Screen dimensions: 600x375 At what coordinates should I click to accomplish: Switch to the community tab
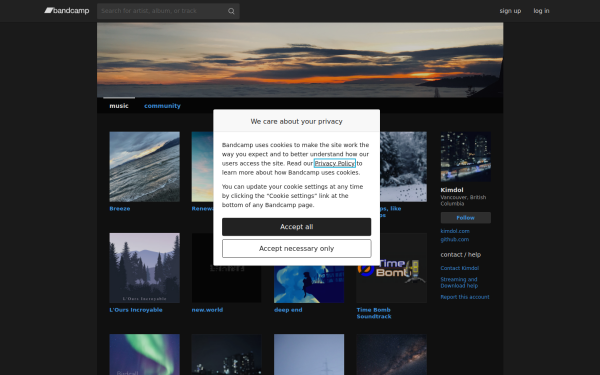point(162,106)
